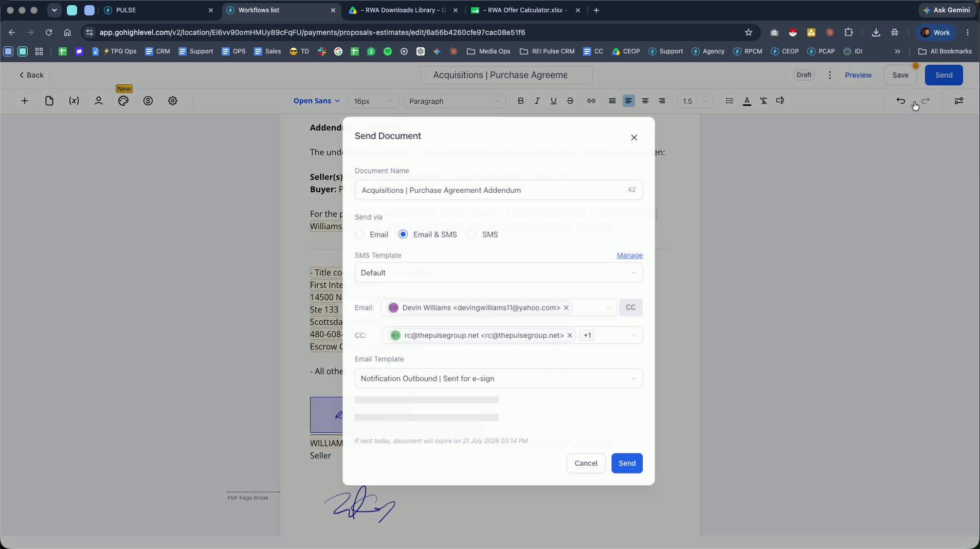Toggle the CC button beside Email
980x549 pixels.
pos(630,307)
